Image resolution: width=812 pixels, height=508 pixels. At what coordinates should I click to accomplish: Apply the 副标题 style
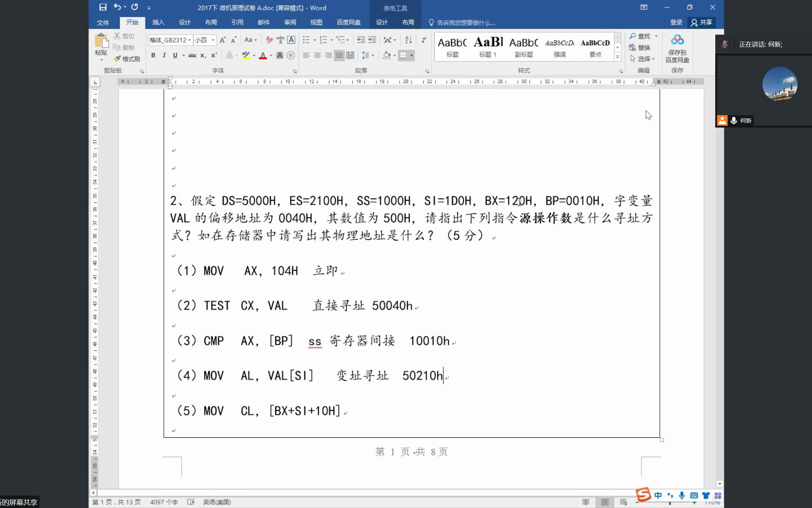click(x=524, y=47)
